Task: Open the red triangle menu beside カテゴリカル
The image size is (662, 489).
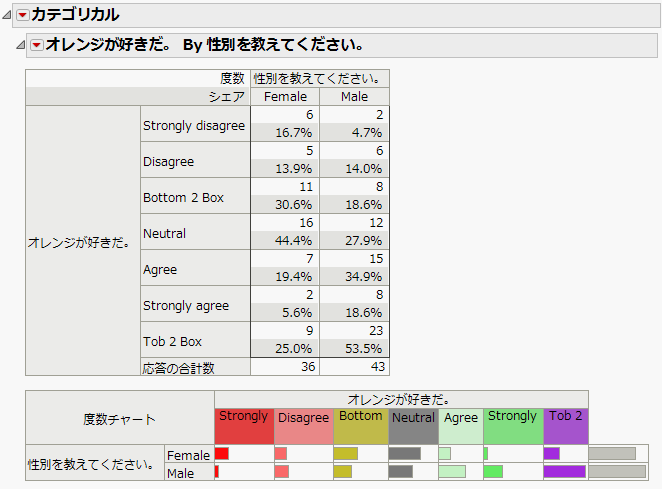Action: (x=22, y=16)
